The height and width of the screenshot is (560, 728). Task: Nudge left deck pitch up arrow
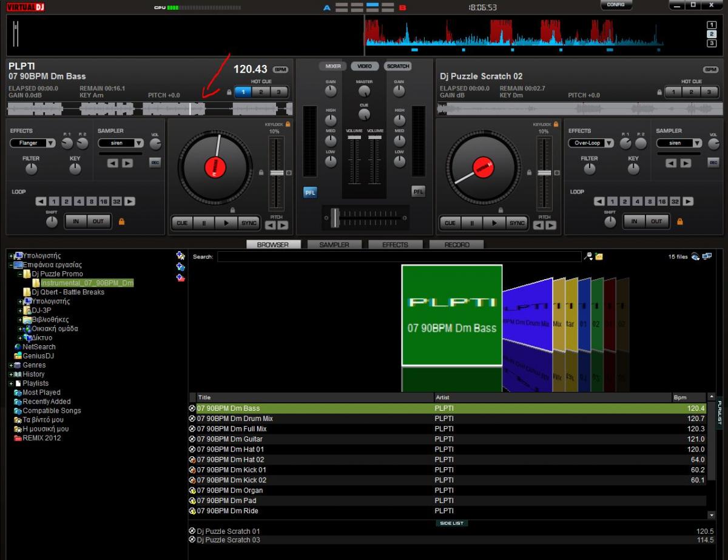click(281, 225)
